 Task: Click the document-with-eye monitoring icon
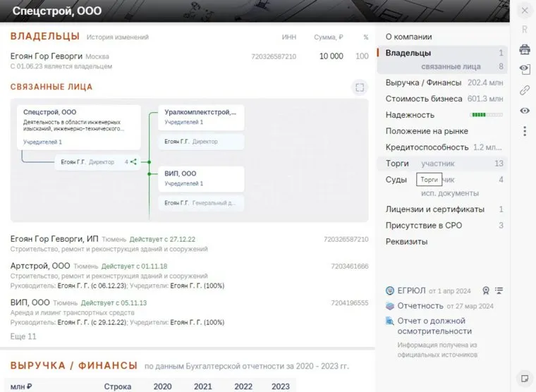[524, 69]
